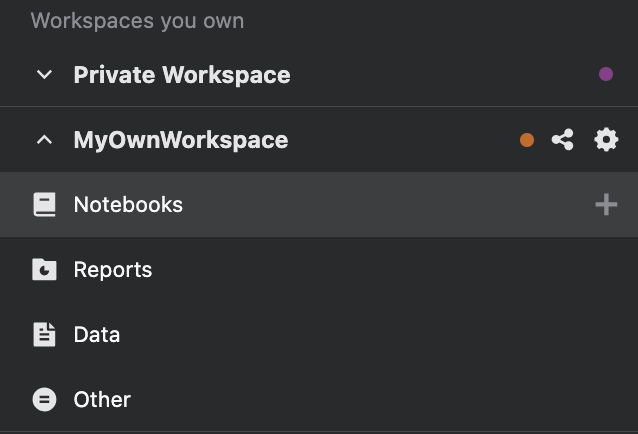Screen dimensions: 638x434
Task: Click the purple dot beside Private Workspace
Action: 606,74
